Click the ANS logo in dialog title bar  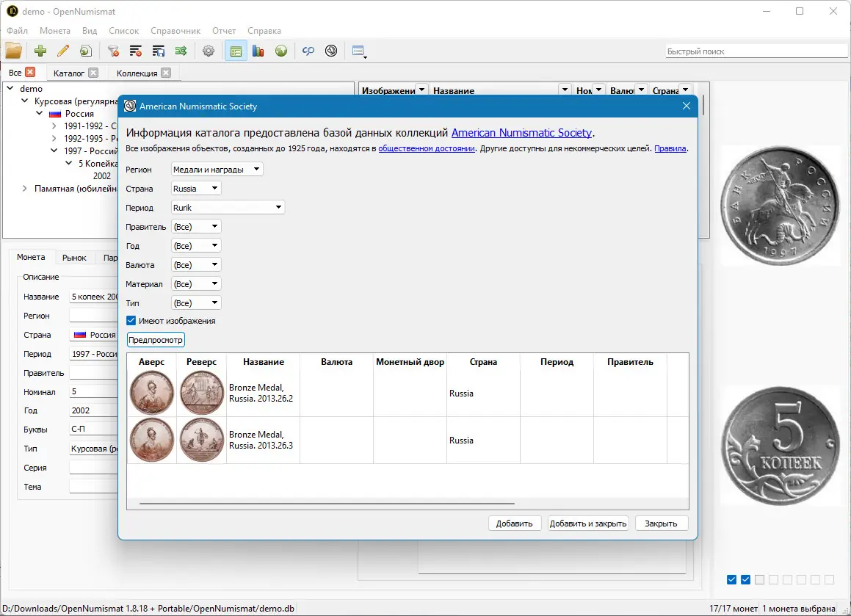[130, 106]
